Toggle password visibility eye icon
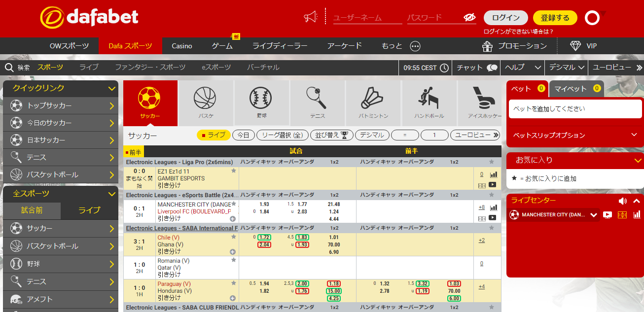This screenshot has height=312, width=644. click(469, 18)
